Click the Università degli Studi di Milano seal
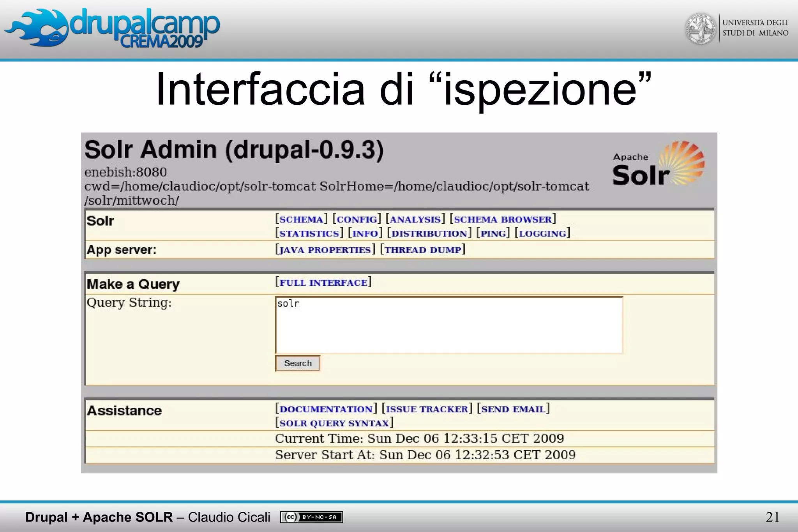Screen dimensions: 798x532 [x=700, y=28]
